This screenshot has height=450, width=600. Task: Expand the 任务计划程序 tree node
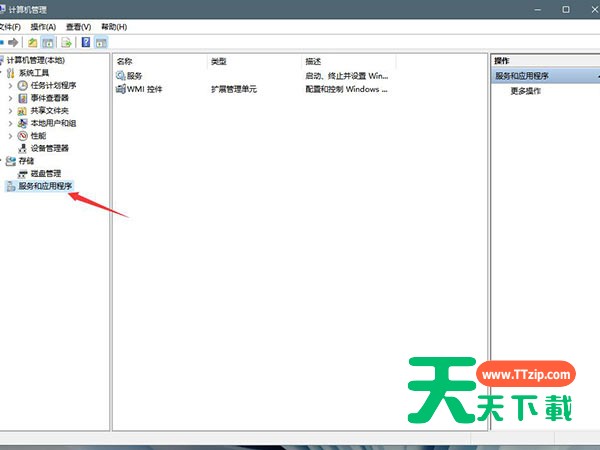[x=10, y=86]
